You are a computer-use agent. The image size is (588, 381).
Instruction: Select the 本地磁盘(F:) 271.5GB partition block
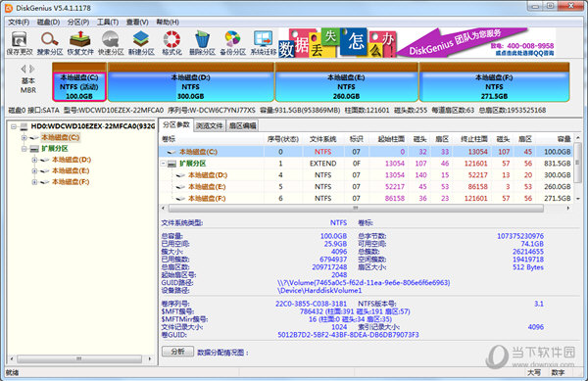(x=494, y=82)
